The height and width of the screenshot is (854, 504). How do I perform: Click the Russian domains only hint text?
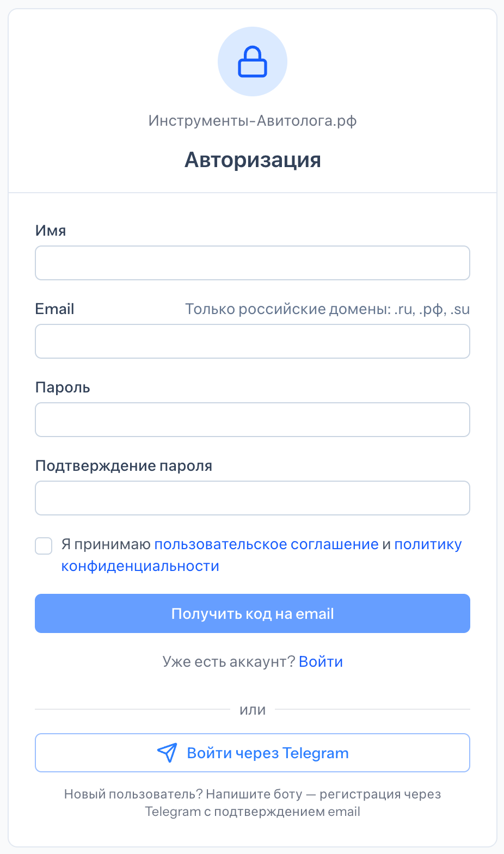point(328,309)
